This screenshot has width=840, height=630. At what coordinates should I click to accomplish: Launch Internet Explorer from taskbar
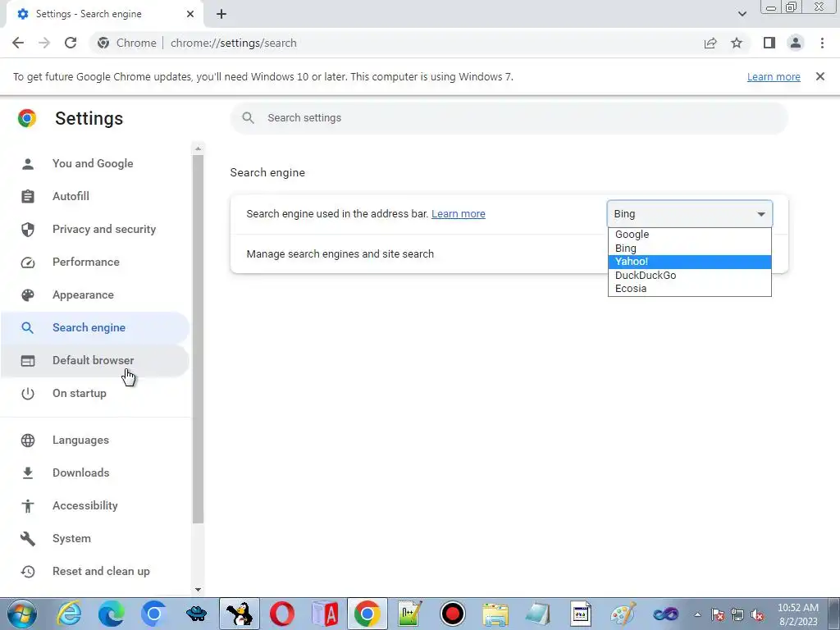point(69,614)
